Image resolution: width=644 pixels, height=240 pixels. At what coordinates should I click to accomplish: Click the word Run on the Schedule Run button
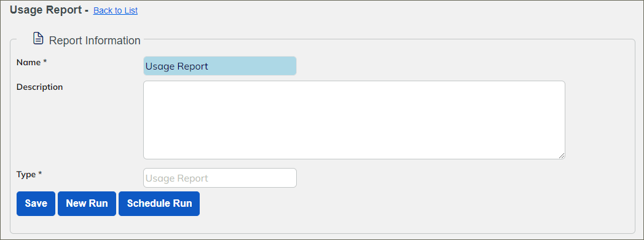pos(183,204)
